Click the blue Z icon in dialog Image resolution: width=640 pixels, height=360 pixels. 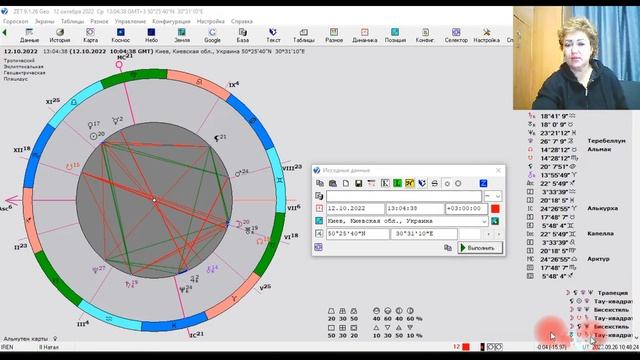point(483,183)
